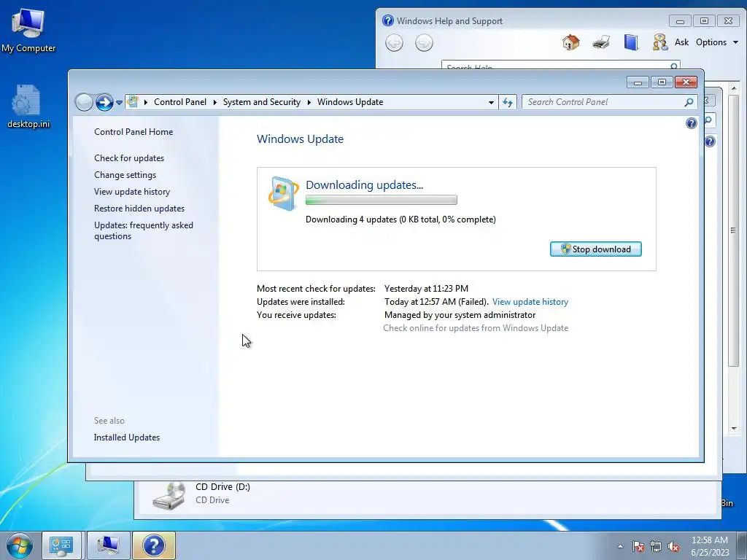Open My Computer desktop icon

[x=28, y=31]
